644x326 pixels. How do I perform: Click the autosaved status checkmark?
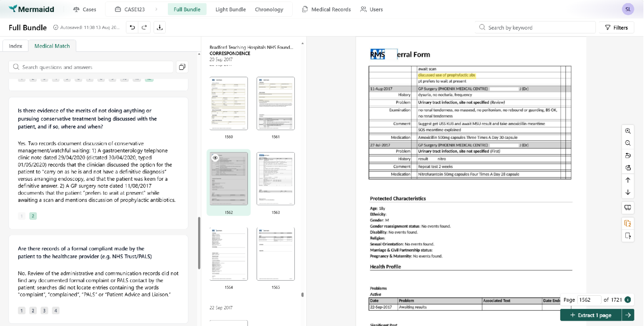[x=55, y=27]
